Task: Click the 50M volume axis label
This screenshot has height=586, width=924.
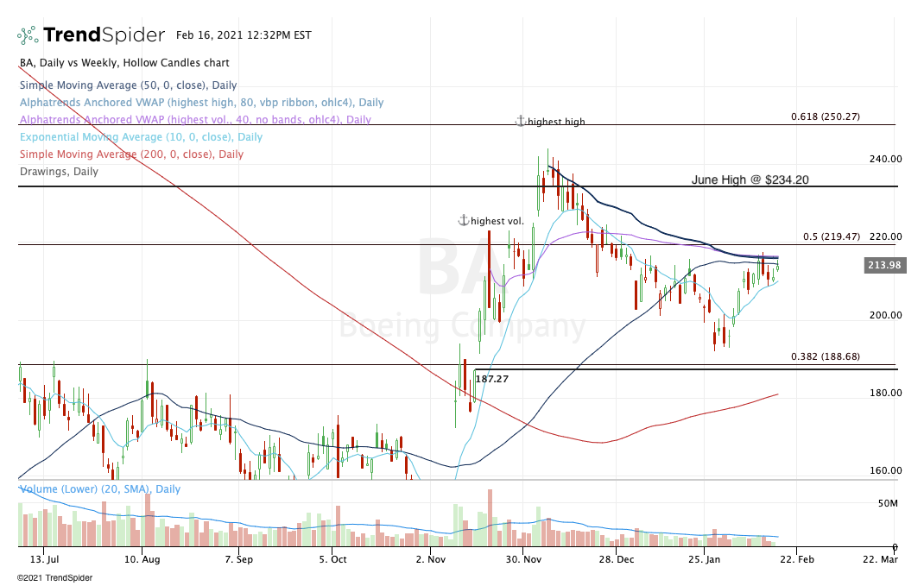Action: click(x=888, y=503)
